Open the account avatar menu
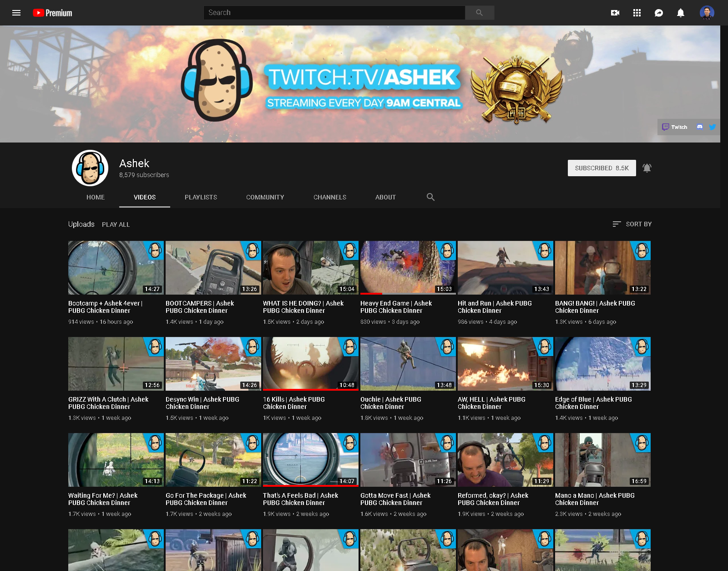This screenshot has width=728, height=571. click(x=707, y=13)
